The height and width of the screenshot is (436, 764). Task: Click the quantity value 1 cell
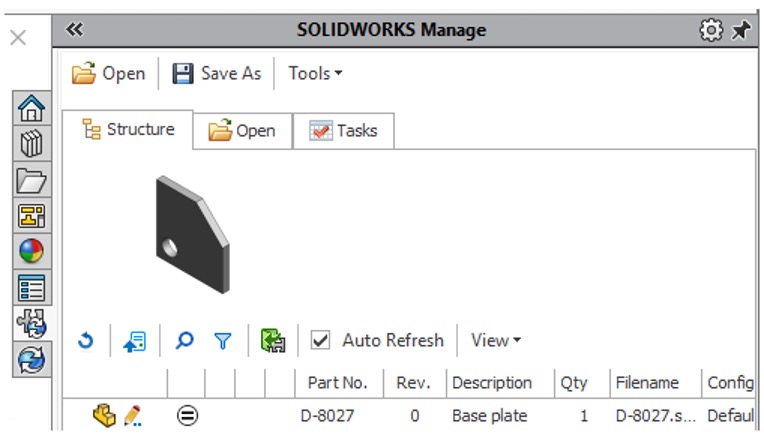[x=584, y=416]
